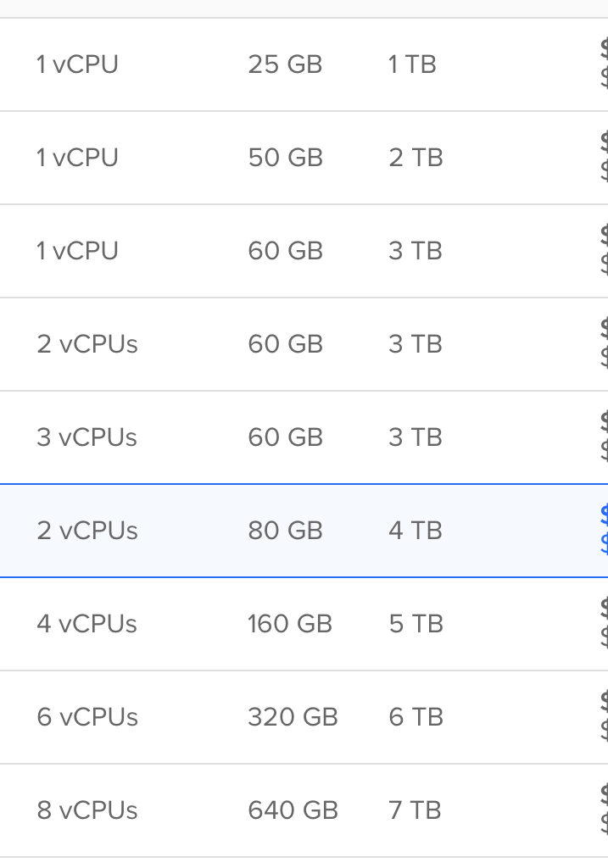This screenshot has height=868, width=608.
Task: Click the 640 GB storage cell
Action: (293, 810)
